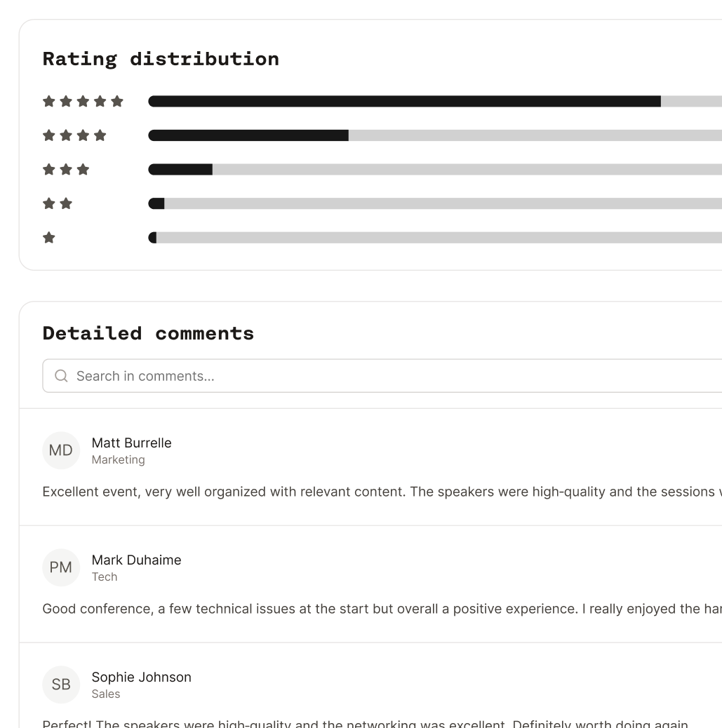This screenshot has width=722, height=728.
Task: Click the Marketing department label
Action: pyautogui.click(x=118, y=460)
